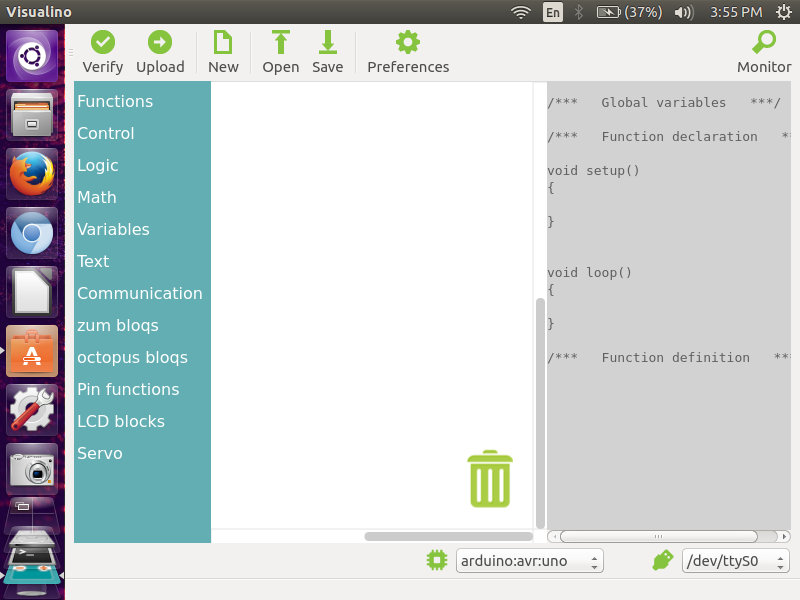Open the Ubuntu Dash launcher icon
This screenshot has height=600, width=800.
[32, 56]
